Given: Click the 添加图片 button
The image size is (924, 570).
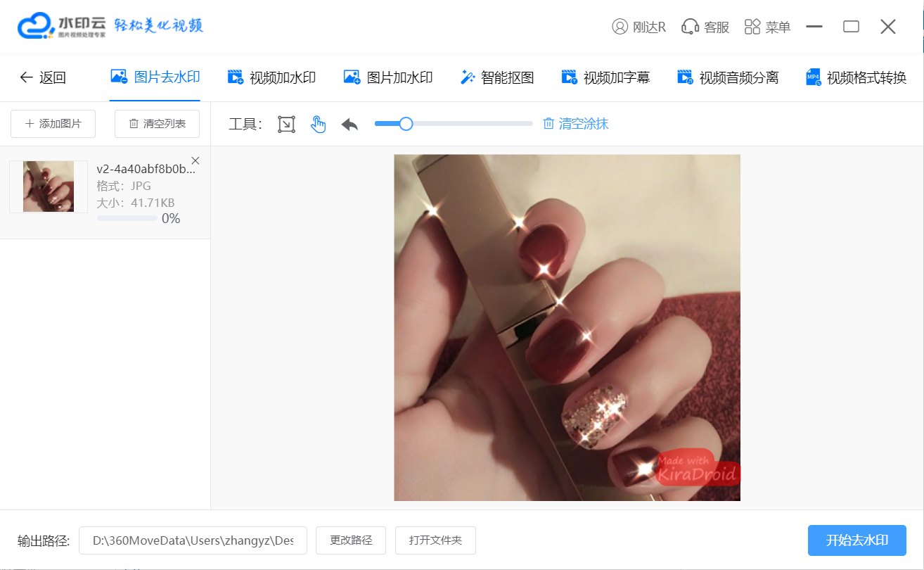Looking at the screenshot, I should point(53,124).
